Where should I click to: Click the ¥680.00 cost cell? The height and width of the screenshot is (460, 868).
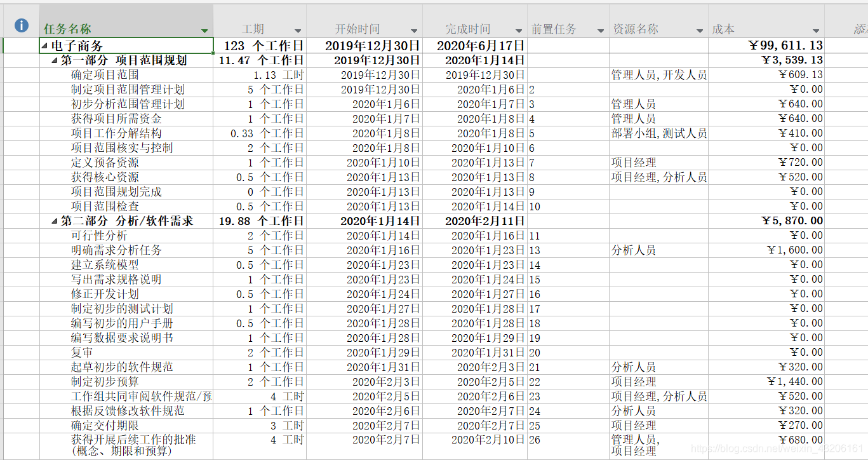[x=766, y=445]
